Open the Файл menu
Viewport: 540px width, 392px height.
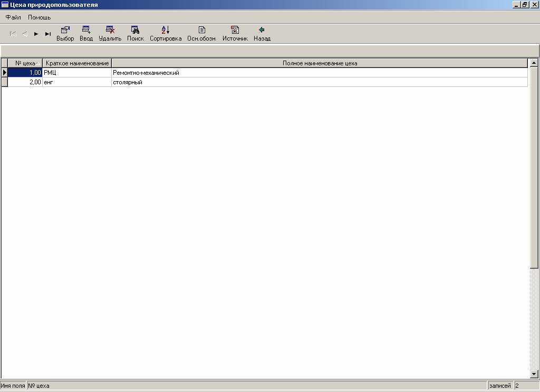click(13, 17)
